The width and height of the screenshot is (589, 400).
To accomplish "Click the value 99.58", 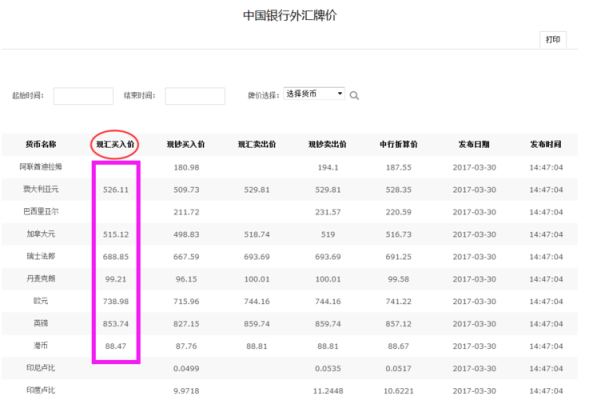I will (399, 279).
